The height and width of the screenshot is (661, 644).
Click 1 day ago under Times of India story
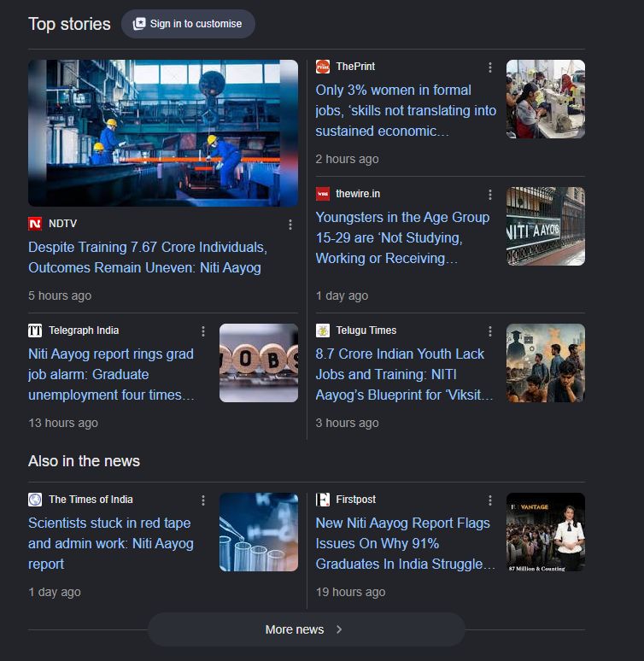[x=55, y=593]
